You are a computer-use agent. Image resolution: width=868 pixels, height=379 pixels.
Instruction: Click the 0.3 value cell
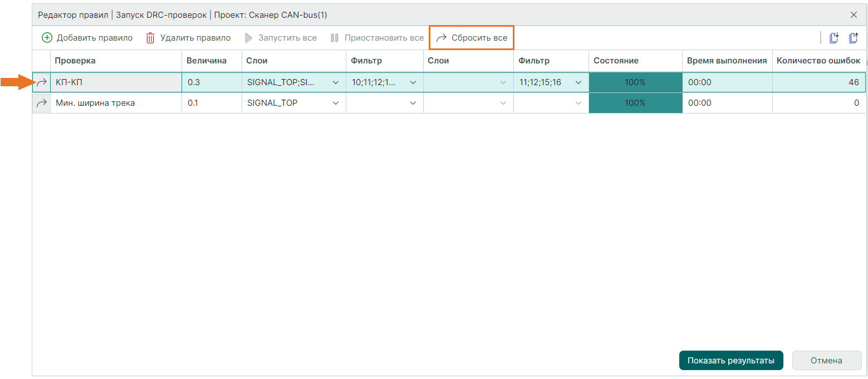click(211, 82)
